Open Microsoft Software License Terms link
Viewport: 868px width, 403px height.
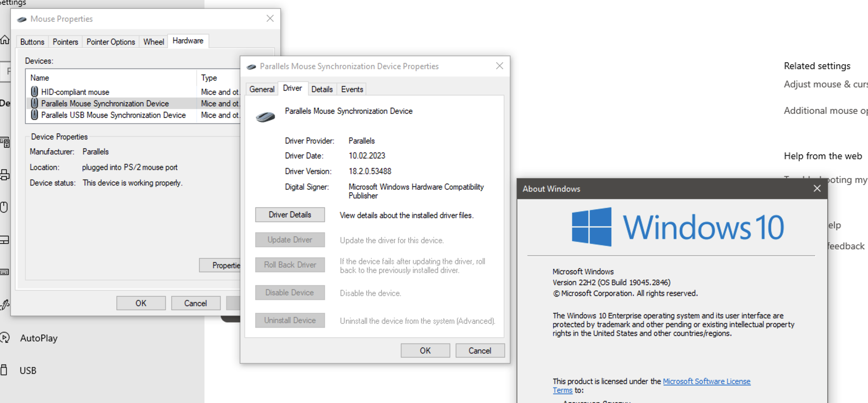point(706,381)
